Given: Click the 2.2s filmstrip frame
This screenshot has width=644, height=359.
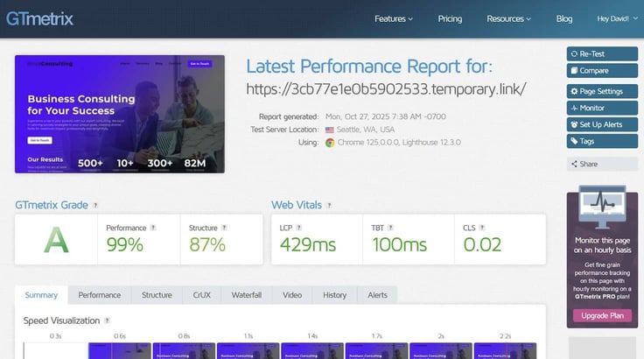Looking at the screenshot, I should point(505,351).
